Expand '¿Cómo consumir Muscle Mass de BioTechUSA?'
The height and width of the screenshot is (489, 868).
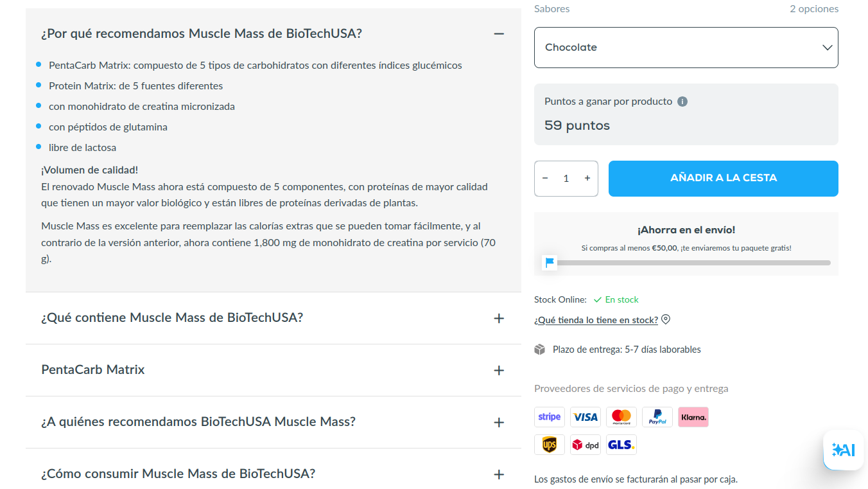(499, 474)
